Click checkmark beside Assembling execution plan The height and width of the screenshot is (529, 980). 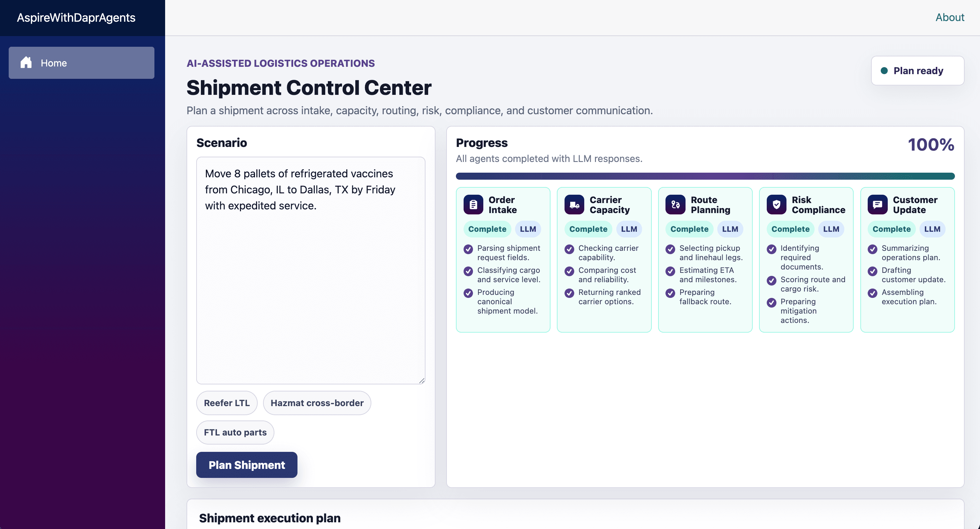(x=872, y=293)
